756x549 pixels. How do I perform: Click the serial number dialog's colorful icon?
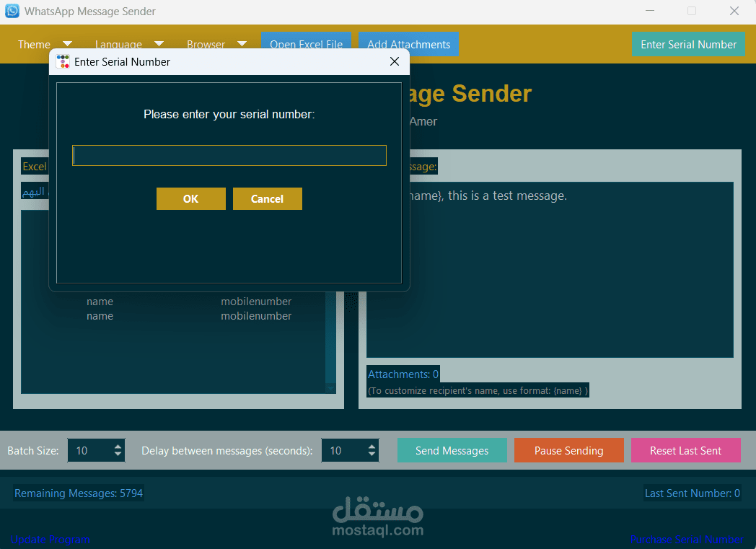(63, 62)
